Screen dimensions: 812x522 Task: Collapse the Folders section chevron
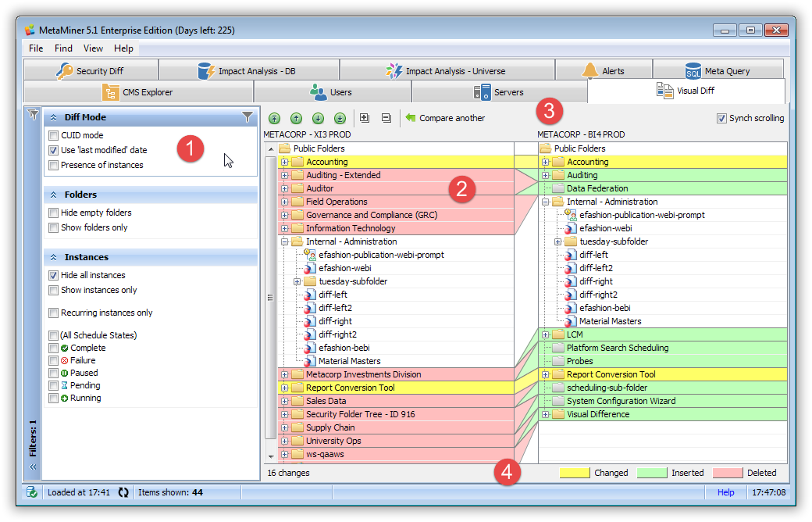pos(53,195)
